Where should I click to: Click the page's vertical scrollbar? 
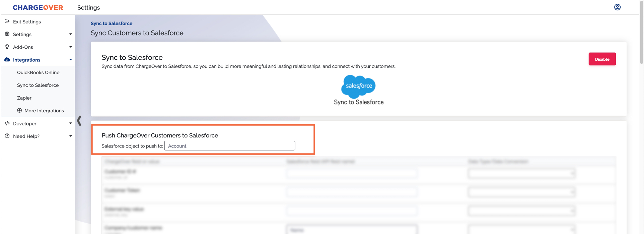[641, 32]
